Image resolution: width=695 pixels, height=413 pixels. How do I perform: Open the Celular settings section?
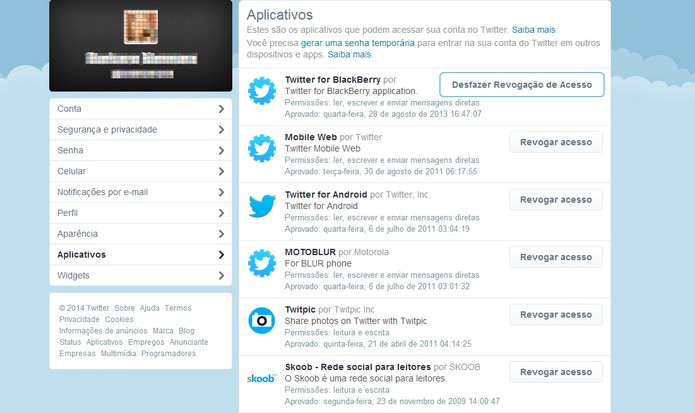(x=141, y=171)
